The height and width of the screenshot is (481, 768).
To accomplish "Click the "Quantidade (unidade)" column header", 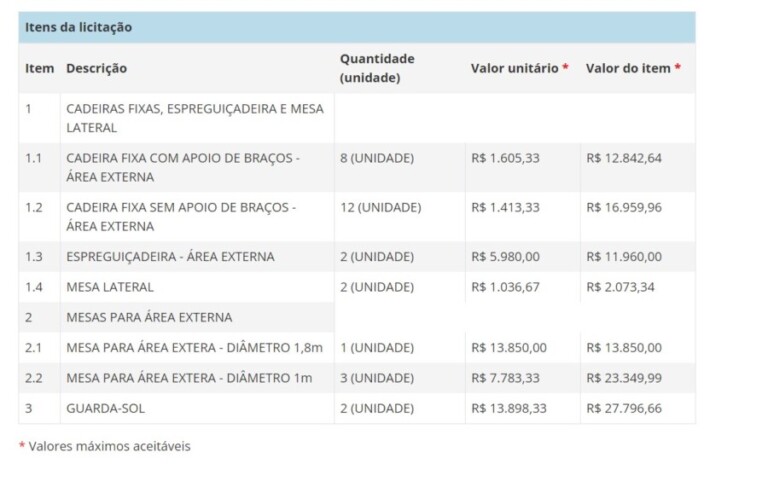I will point(377,68).
